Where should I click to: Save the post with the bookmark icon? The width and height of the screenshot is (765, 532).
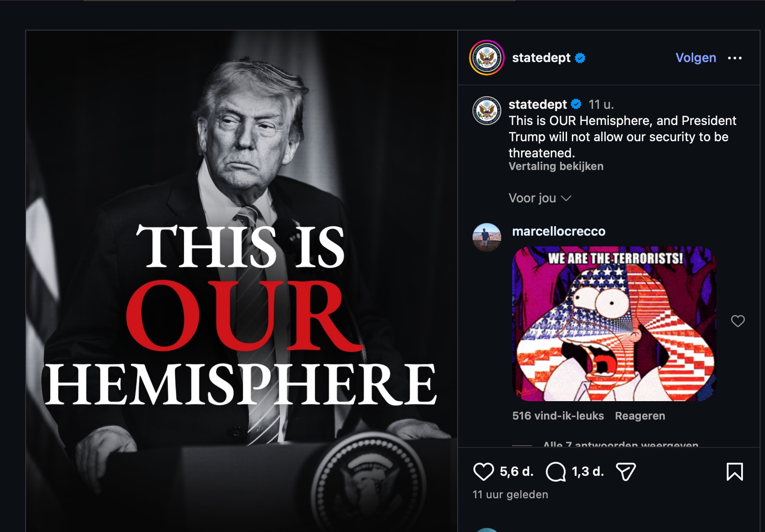pyautogui.click(x=735, y=472)
